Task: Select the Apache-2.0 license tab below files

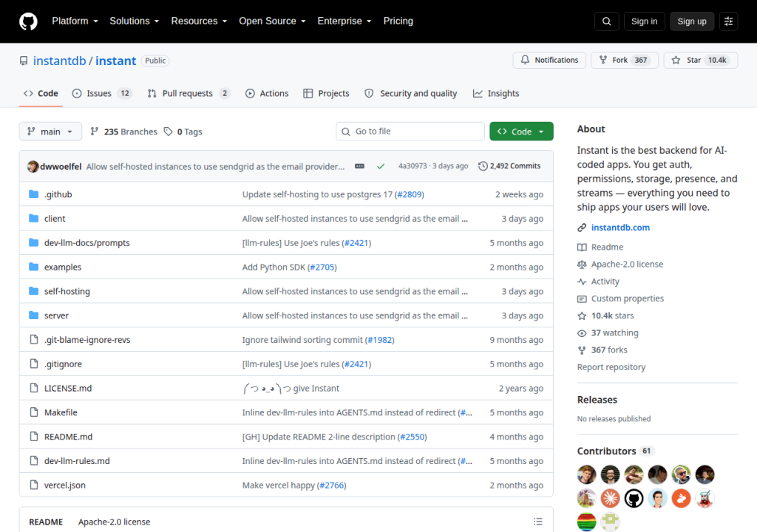Action: tap(114, 522)
